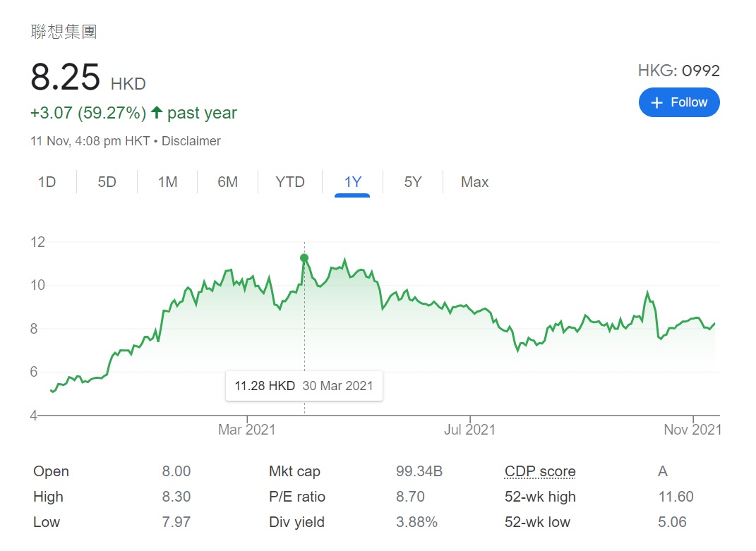Select the 5D time range tab
Image resolution: width=756 pixels, height=551 pixels.
(x=107, y=182)
